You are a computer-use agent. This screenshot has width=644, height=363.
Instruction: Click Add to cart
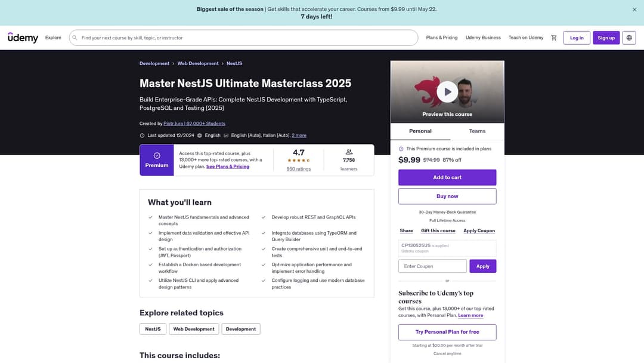(447, 177)
